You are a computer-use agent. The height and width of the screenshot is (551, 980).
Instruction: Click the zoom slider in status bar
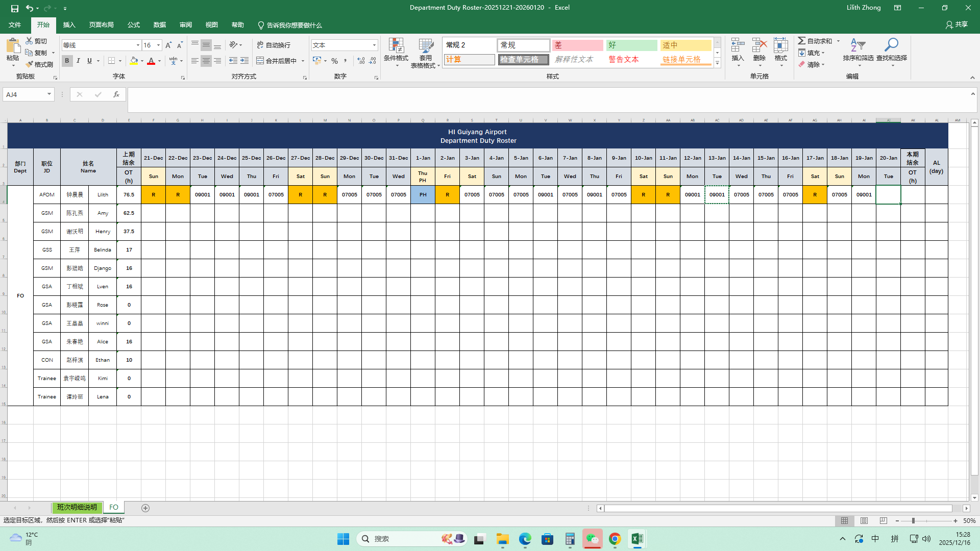[913, 521]
